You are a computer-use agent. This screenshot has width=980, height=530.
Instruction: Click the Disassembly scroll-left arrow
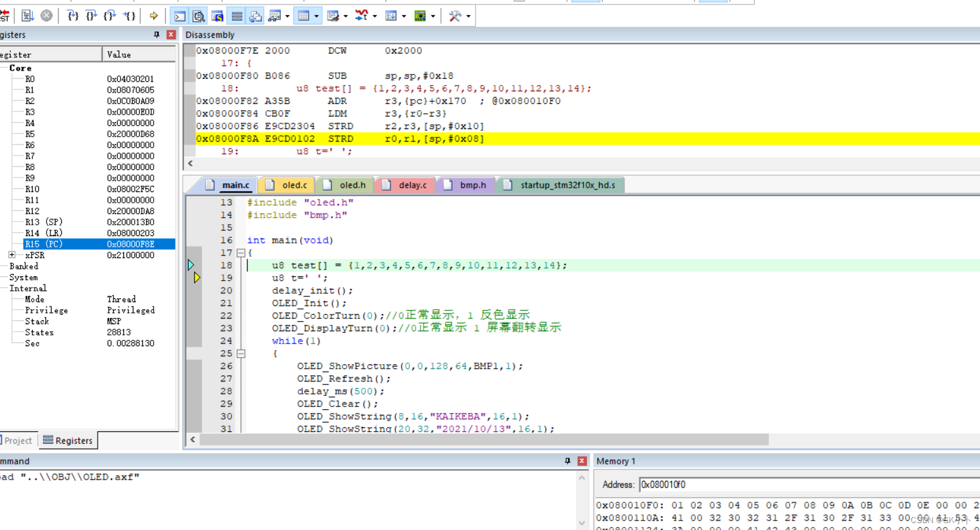[191, 163]
